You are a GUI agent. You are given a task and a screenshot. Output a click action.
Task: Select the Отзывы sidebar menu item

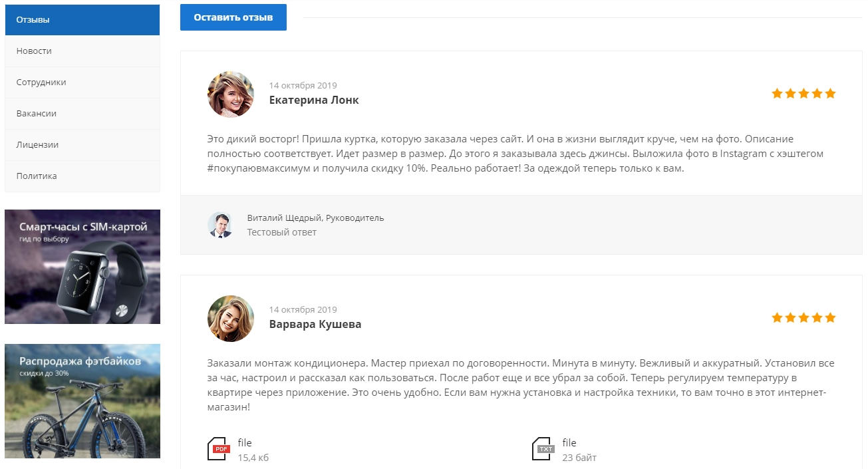click(x=82, y=20)
